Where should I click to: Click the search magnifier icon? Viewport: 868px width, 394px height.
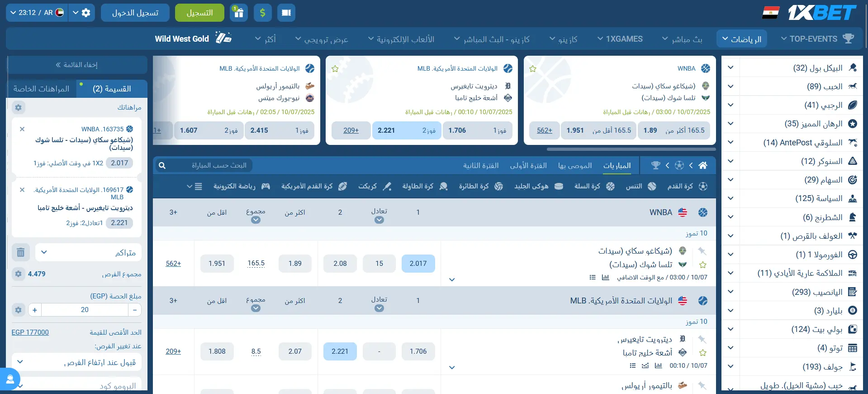[x=162, y=166]
